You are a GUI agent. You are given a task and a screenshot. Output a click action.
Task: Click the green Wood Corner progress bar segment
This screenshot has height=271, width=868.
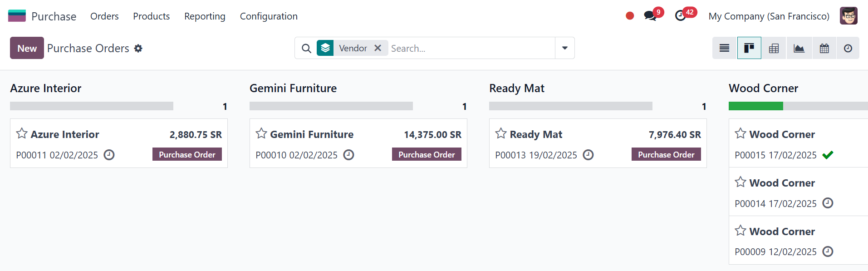[x=755, y=106]
